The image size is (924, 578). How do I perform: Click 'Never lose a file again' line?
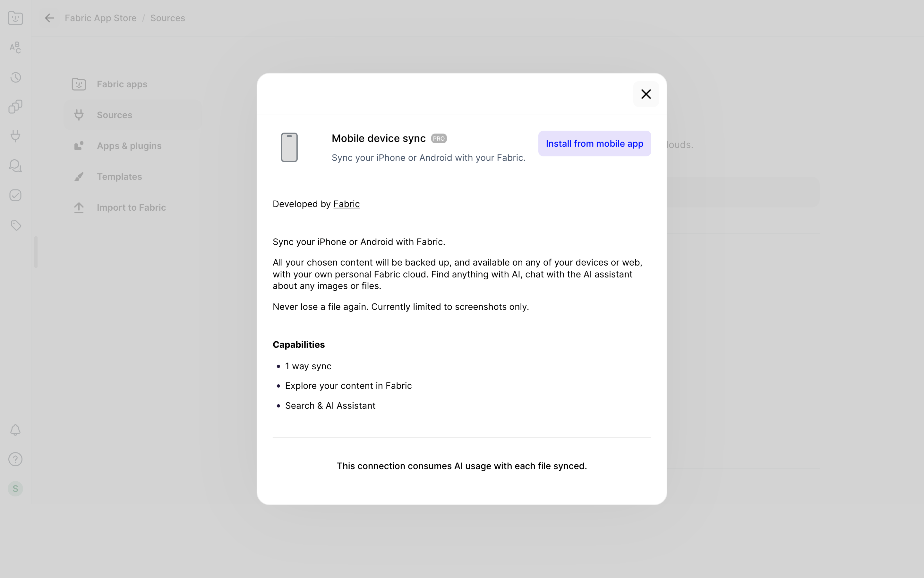coord(400,307)
